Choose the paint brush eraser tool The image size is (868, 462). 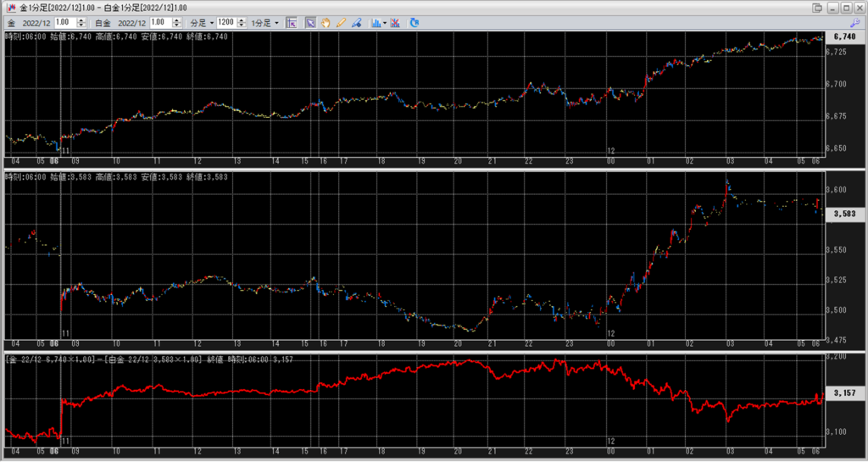357,22
